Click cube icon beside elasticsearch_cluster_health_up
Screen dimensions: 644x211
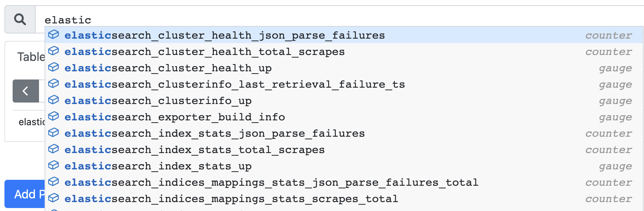coord(53,67)
